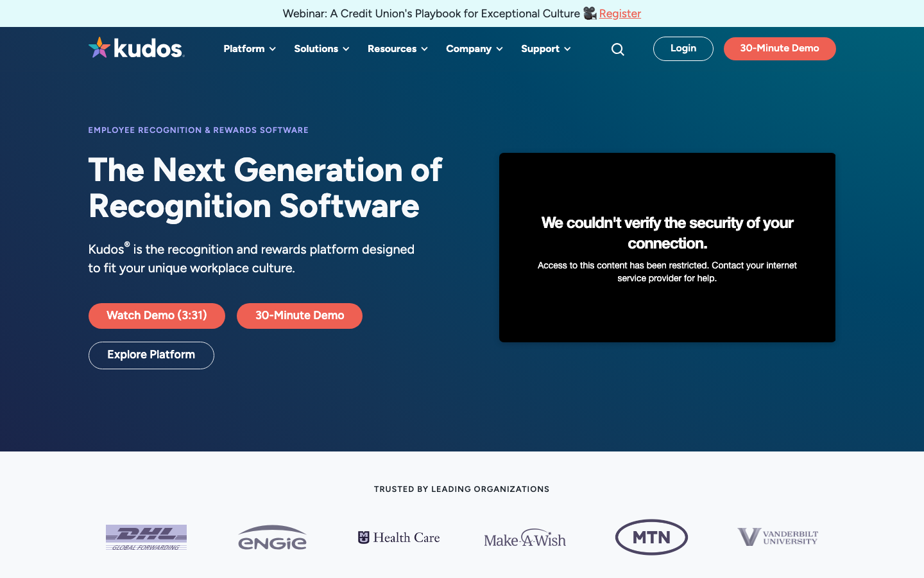This screenshot has width=924, height=578.
Task: Click the MU Health Care logo
Action: [x=398, y=538]
